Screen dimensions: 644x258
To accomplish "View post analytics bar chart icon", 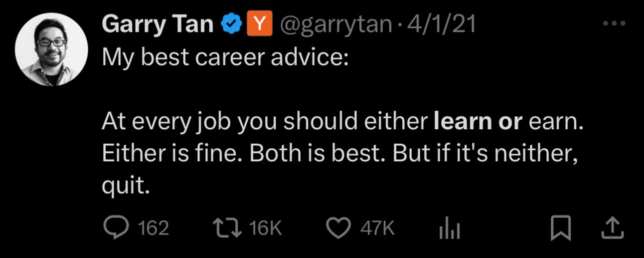I will click(449, 229).
